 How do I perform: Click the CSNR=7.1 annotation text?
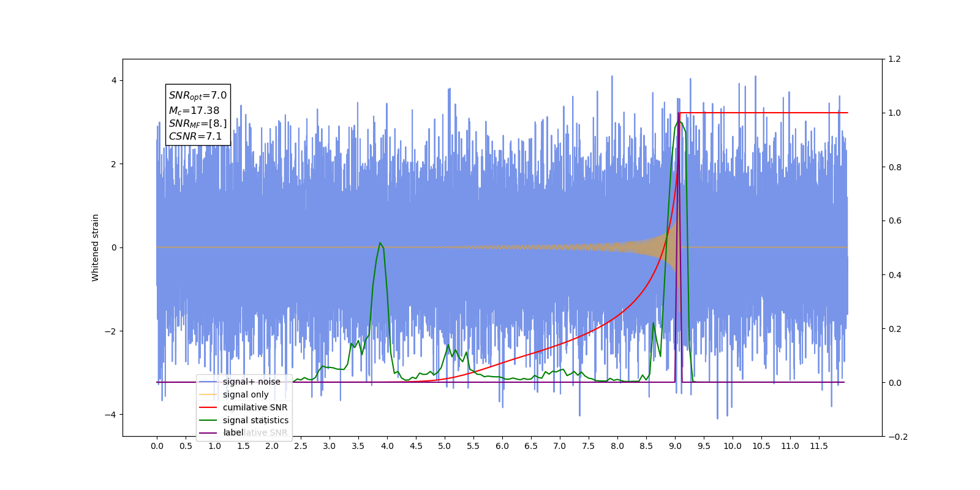(x=195, y=137)
